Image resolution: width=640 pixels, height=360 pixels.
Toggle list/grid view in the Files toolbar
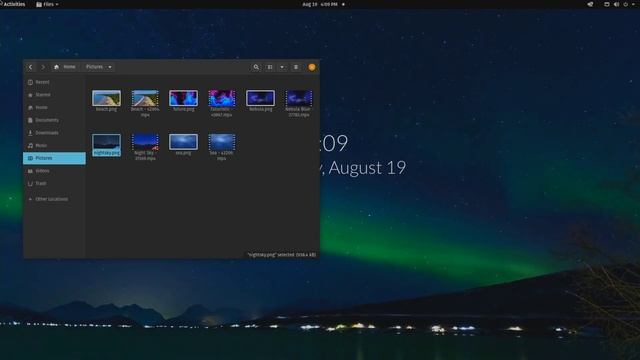(270, 67)
